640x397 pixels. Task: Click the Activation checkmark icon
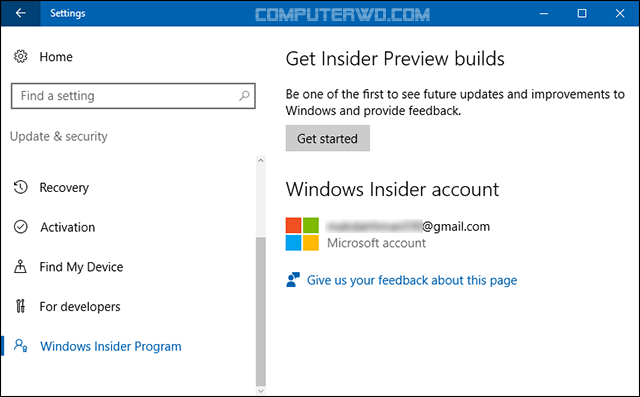tap(20, 227)
